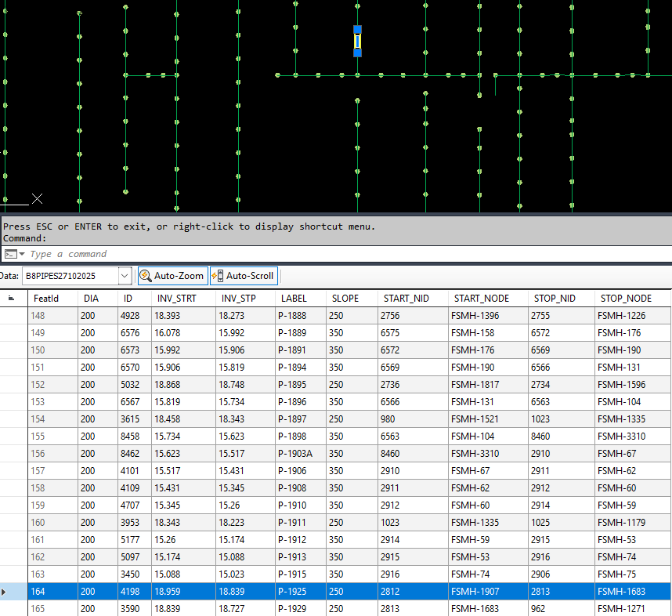672x616 pixels.
Task: Click the Type a command input field
Action: 343,254
